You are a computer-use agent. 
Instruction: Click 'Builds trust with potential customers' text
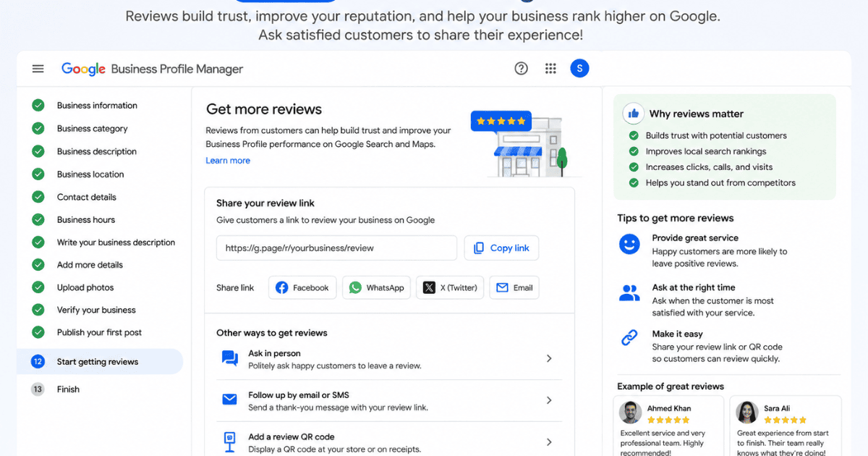pyautogui.click(x=716, y=135)
